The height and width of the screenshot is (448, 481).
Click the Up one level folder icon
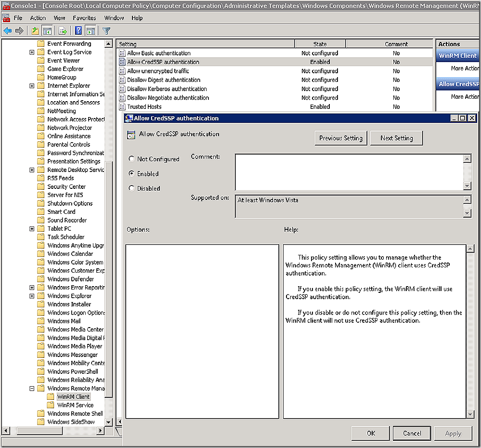pos(35,31)
